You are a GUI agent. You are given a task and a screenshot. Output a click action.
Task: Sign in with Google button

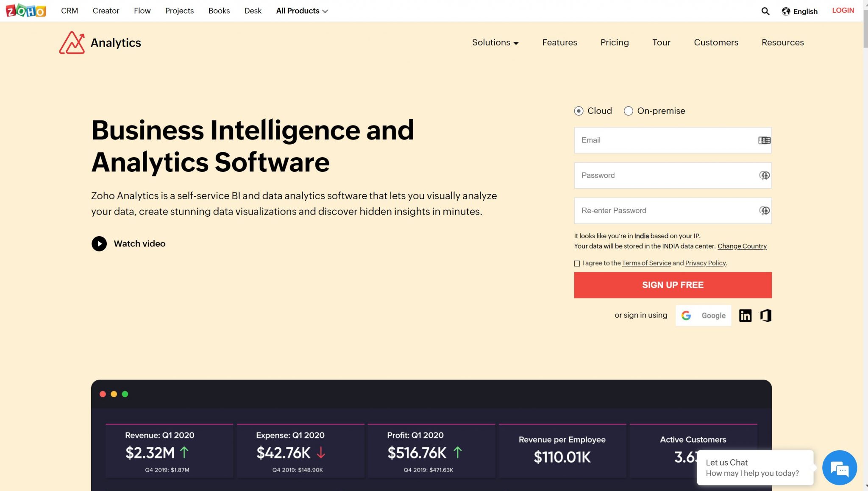703,315
